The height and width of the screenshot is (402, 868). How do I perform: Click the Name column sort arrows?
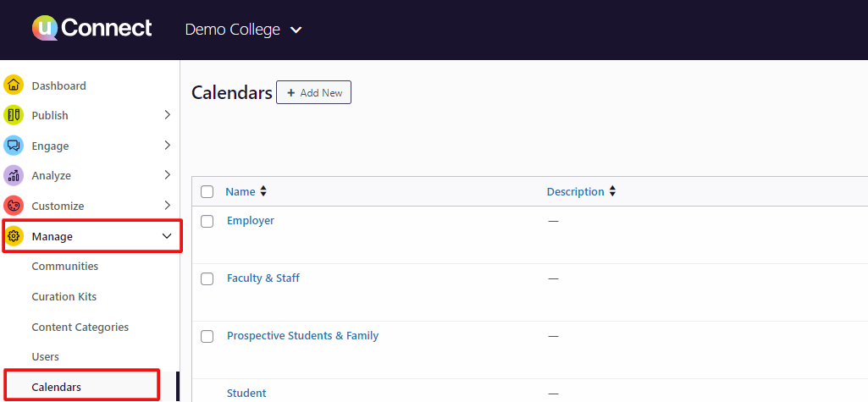tap(263, 192)
